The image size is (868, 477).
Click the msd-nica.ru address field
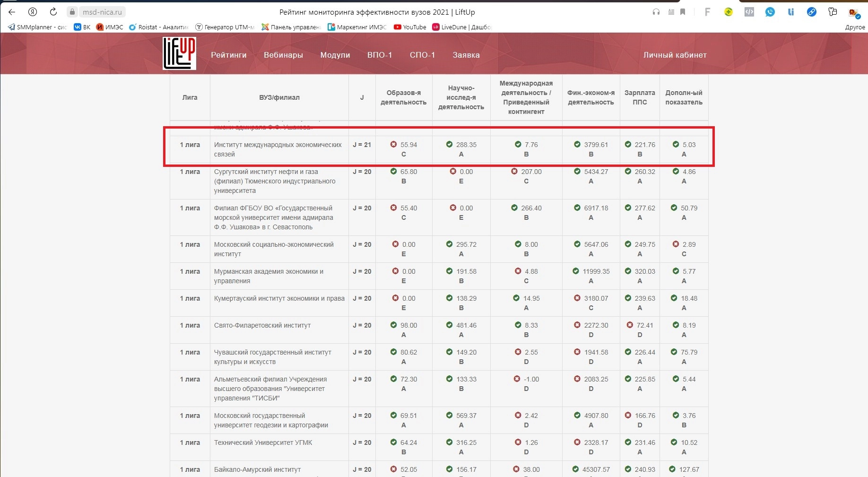(102, 12)
